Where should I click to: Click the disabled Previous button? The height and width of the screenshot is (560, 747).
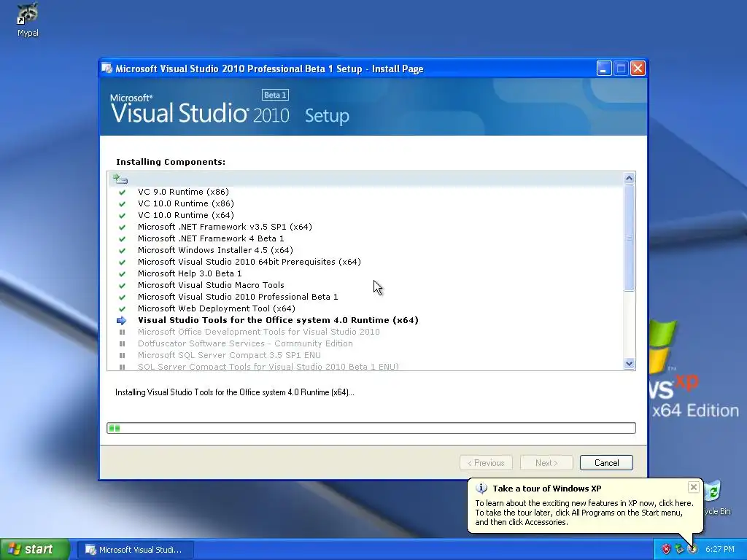pyautogui.click(x=486, y=463)
